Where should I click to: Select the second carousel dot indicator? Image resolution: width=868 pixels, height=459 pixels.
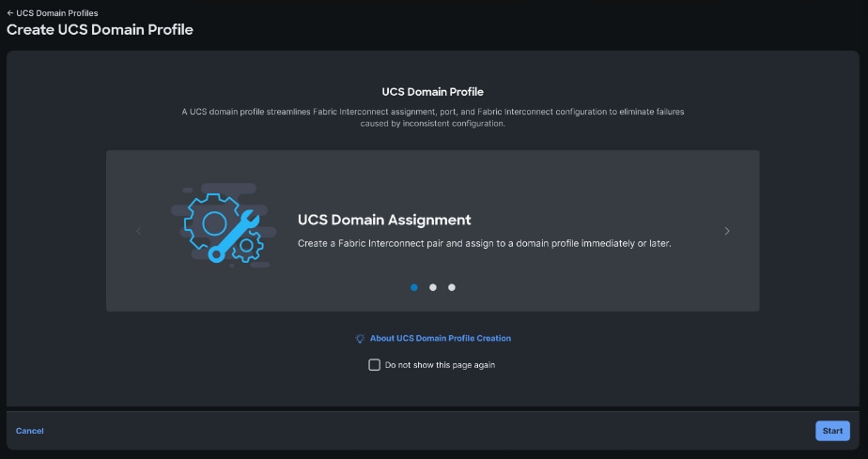433,287
